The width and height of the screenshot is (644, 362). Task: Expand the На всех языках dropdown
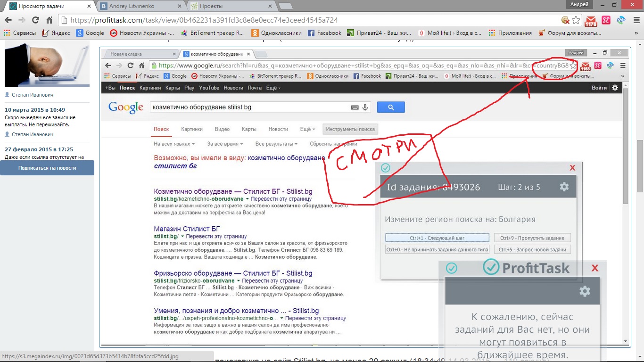tap(174, 144)
